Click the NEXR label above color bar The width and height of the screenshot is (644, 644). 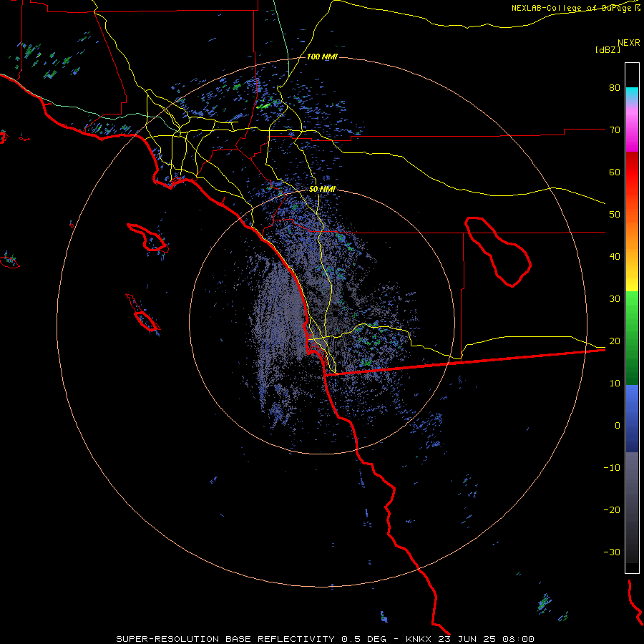629,43
